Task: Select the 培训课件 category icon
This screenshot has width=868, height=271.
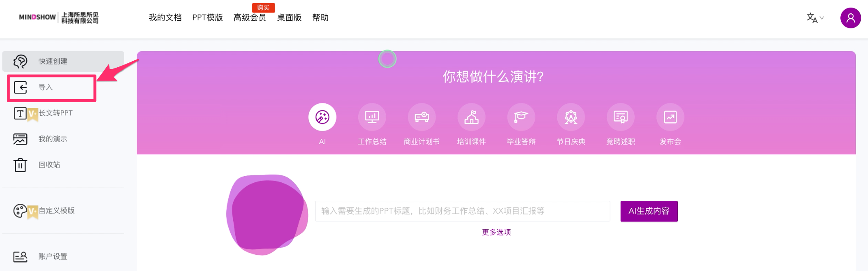Action: [x=471, y=117]
